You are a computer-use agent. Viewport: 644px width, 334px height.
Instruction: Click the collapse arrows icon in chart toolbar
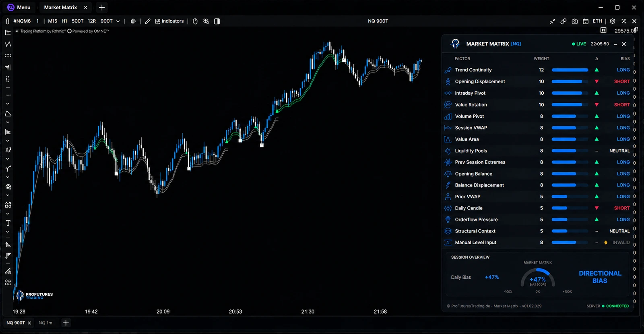pos(553,21)
